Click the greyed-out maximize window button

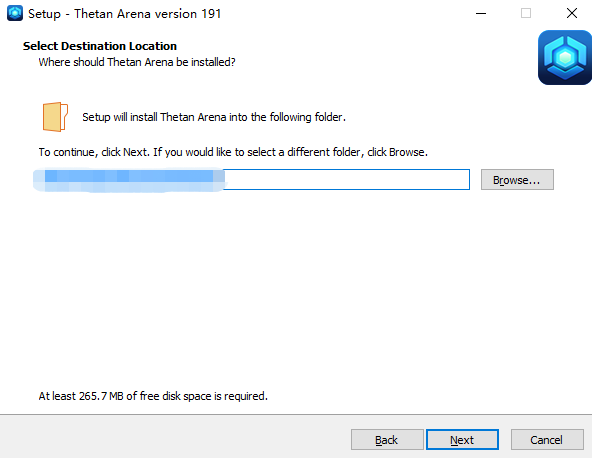(x=526, y=13)
